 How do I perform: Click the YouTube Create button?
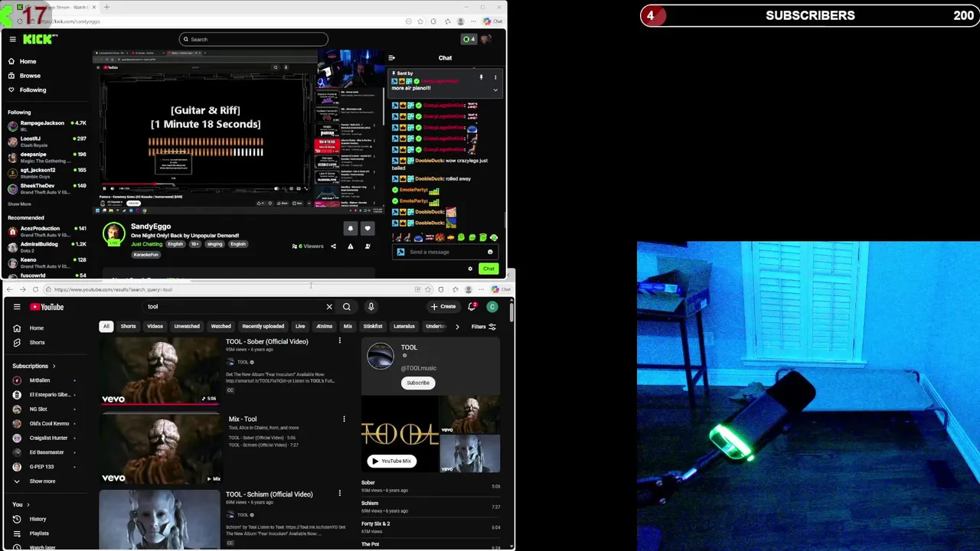[443, 307]
